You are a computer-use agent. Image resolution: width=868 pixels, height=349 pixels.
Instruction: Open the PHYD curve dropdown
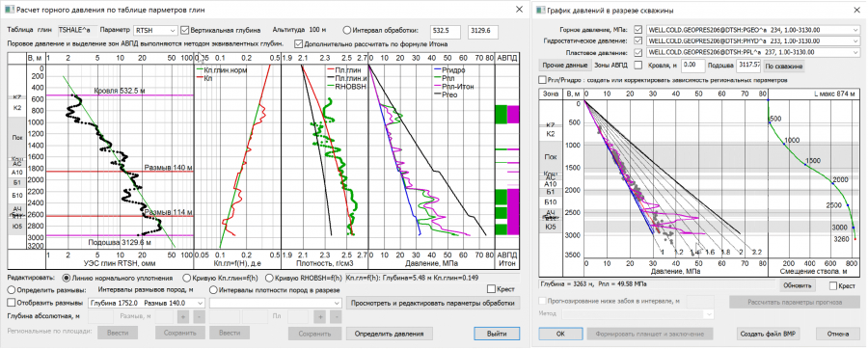click(752, 40)
